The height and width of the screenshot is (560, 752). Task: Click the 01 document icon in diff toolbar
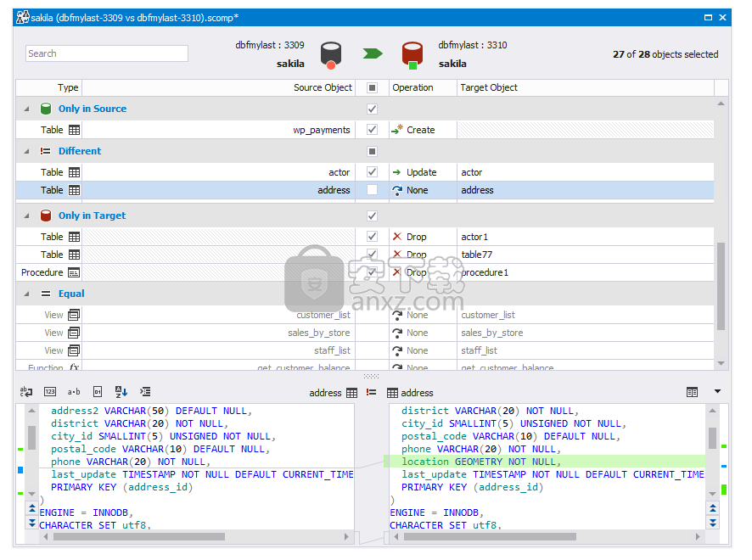pos(98,392)
